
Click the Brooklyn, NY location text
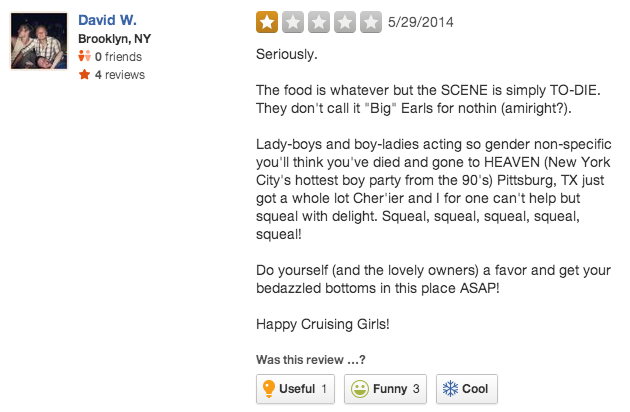(x=115, y=39)
